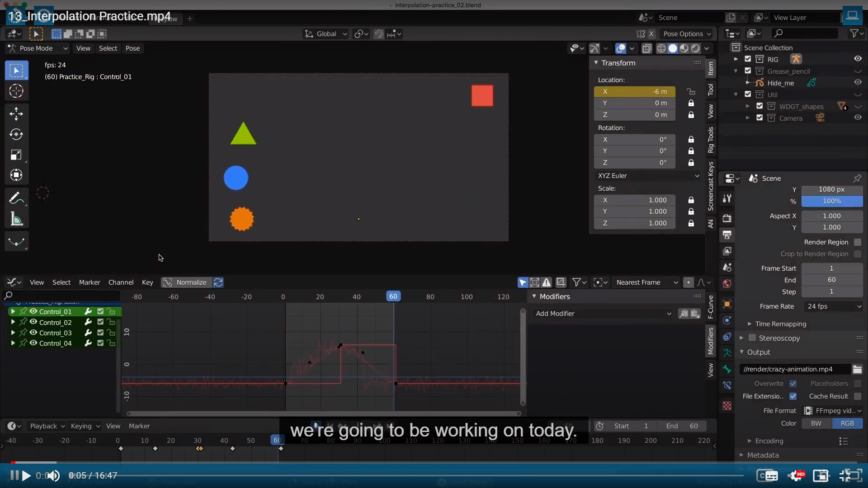Open Output properties tab icon
Screen dimensions: 868x488
(727, 235)
